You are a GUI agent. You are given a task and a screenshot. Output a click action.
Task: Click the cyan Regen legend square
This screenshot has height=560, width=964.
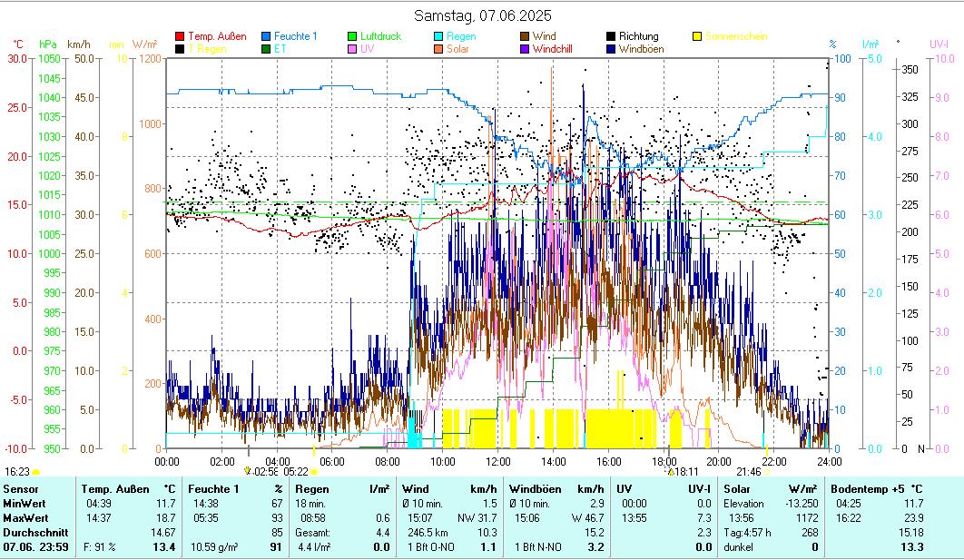pos(438,36)
